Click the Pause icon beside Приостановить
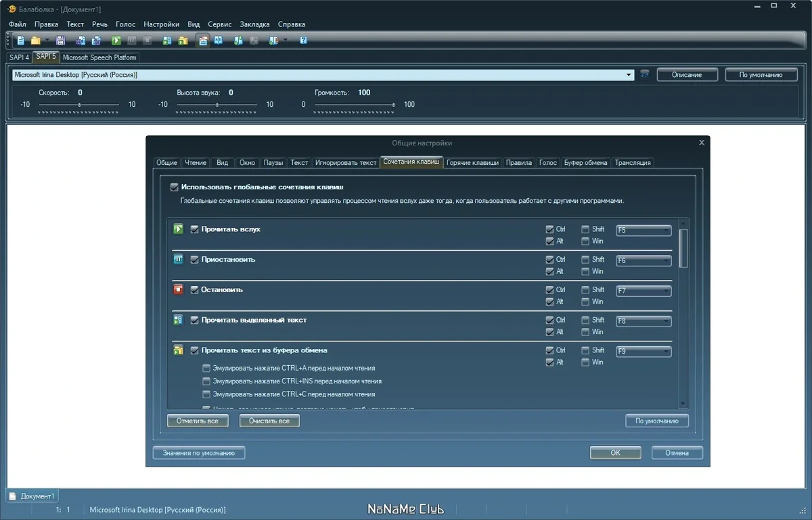Image resolution: width=812 pixels, height=520 pixels. (179, 259)
